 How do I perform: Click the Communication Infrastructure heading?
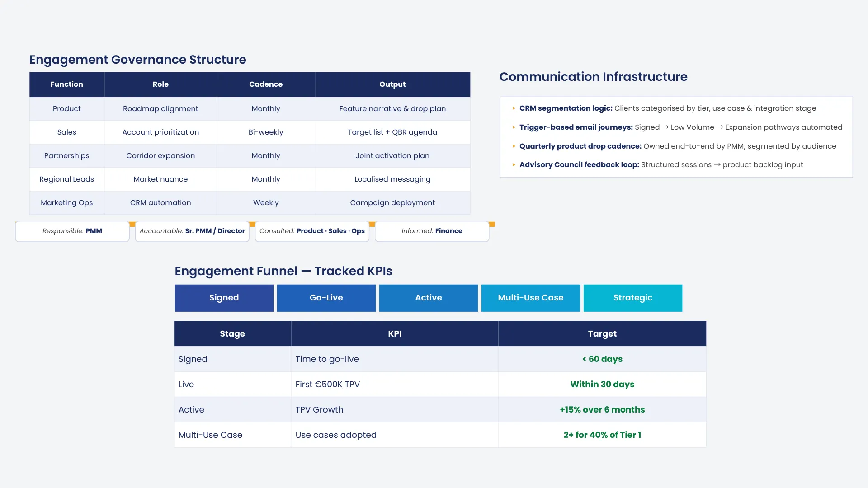click(x=593, y=77)
